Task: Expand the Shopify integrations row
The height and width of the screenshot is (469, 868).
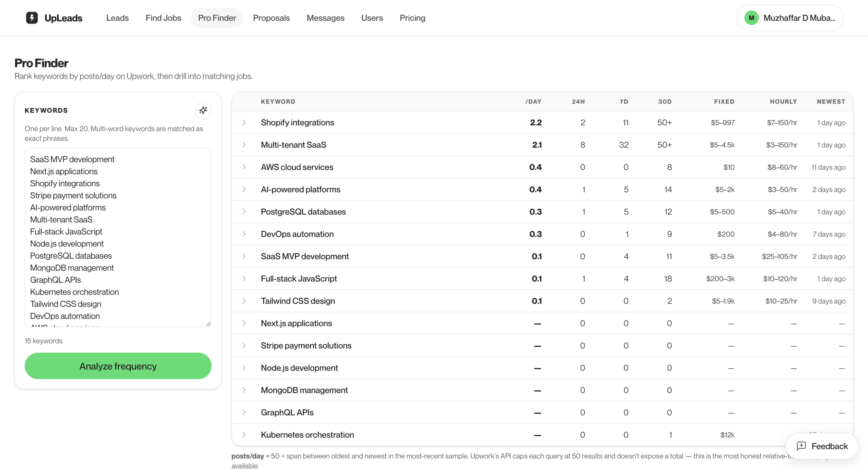Action: click(244, 122)
